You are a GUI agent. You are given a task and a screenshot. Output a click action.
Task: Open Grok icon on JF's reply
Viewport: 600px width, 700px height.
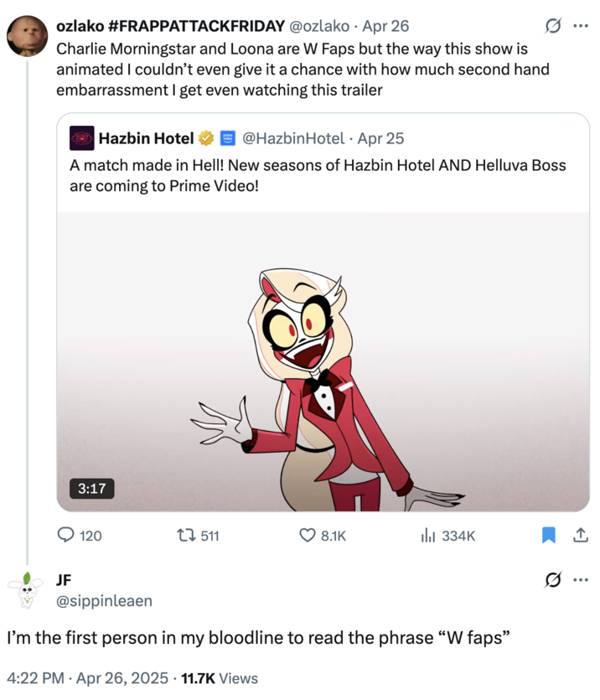pos(553,580)
